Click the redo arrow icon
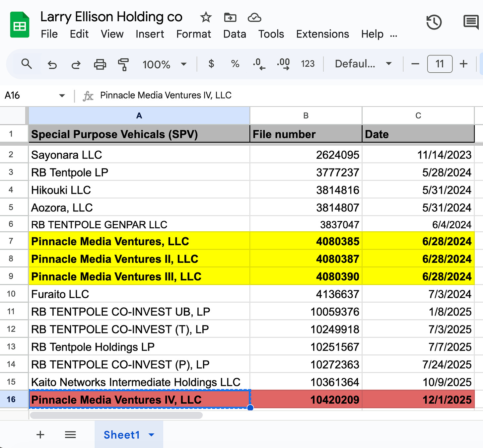This screenshot has width=483, height=448. click(x=76, y=64)
